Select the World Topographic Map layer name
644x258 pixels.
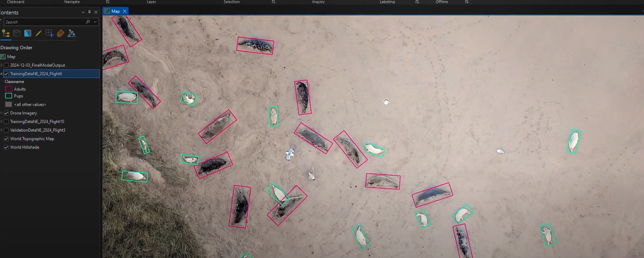(32, 139)
